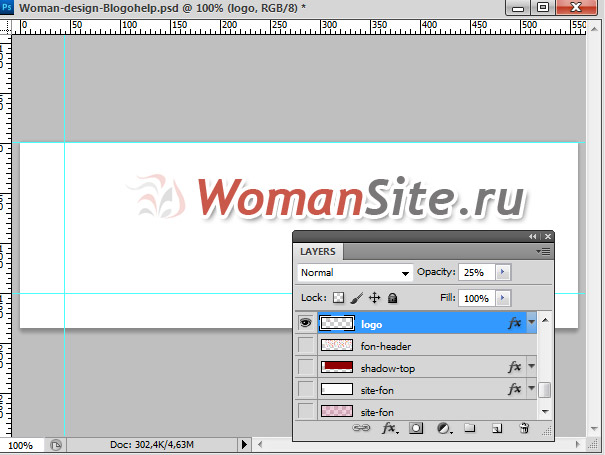Minimize the document window
Viewport: 605px width, 455px height.
pos(518,7)
